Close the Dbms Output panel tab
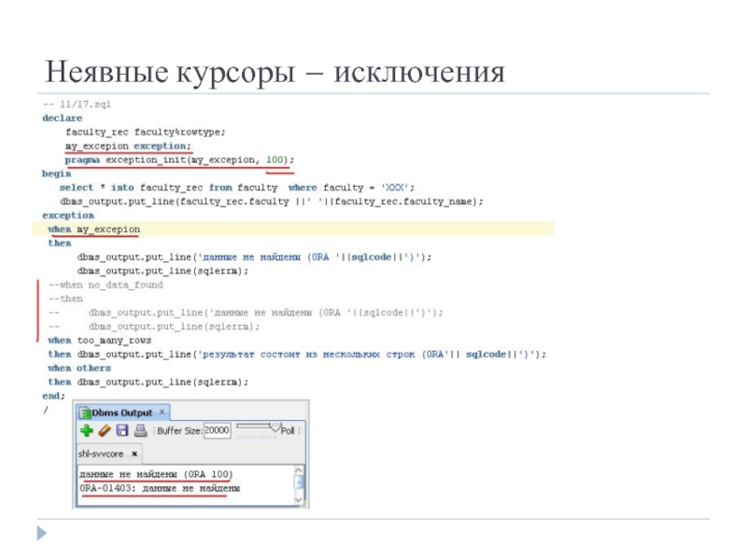This screenshot has height=560, width=747. click(162, 411)
